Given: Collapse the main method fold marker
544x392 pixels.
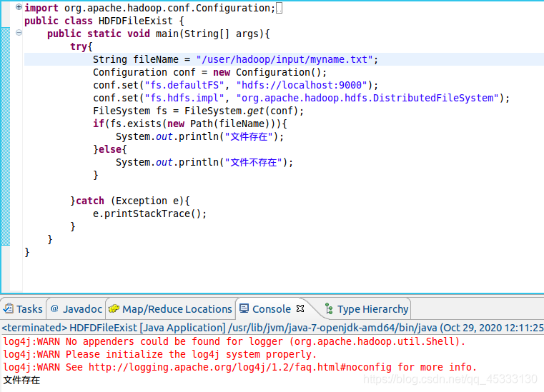Looking at the screenshot, I should 19,33.
